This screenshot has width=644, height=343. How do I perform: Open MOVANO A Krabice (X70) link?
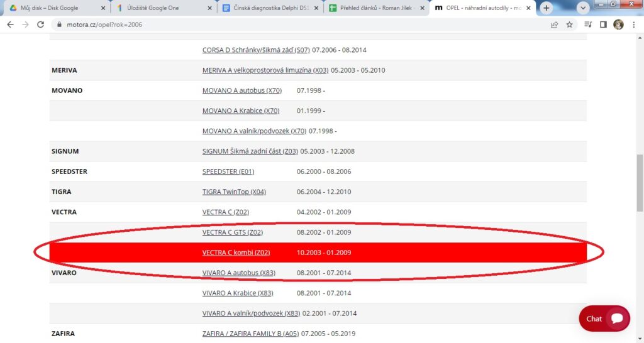click(x=241, y=111)
